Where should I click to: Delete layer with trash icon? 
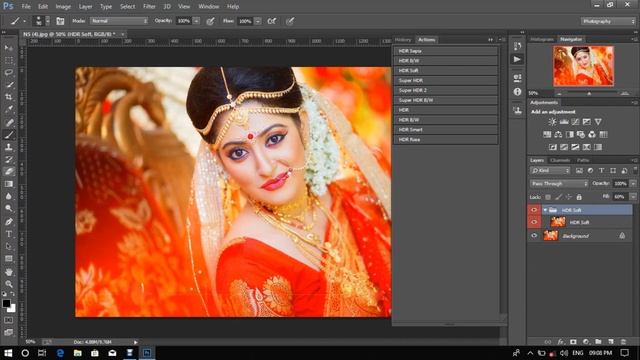click(623, 342)
